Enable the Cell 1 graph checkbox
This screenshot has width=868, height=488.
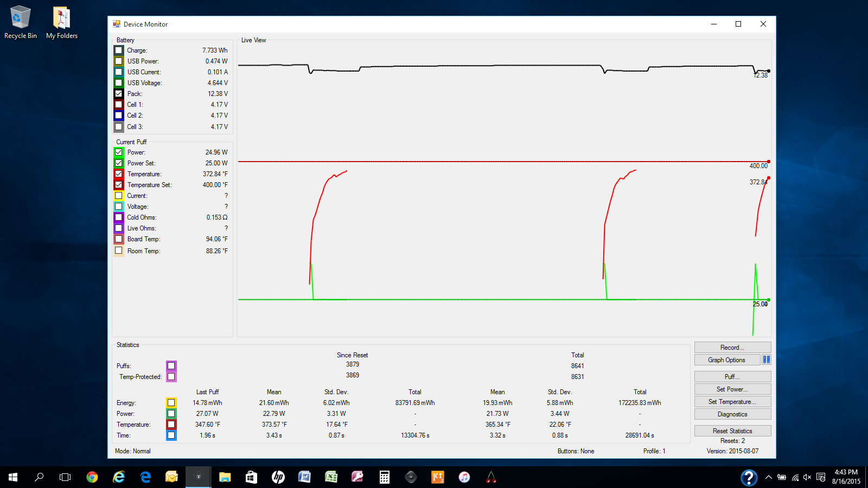(x=119, y=105)
